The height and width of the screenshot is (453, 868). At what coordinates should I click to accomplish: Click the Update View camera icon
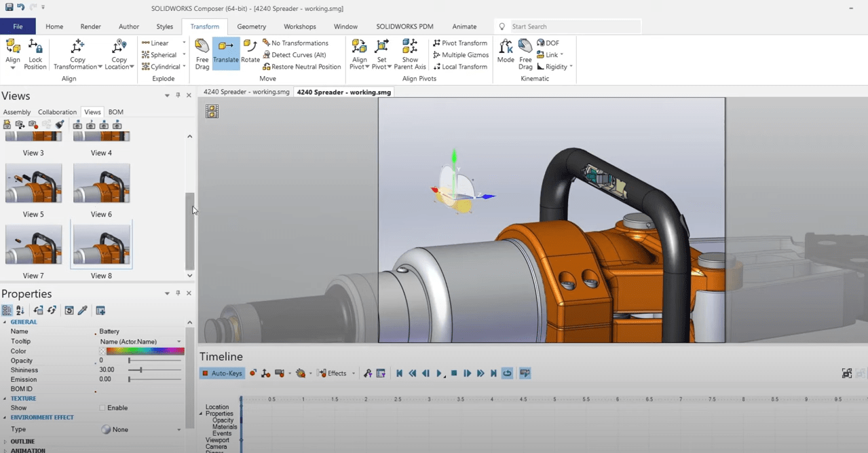(19, 124)
